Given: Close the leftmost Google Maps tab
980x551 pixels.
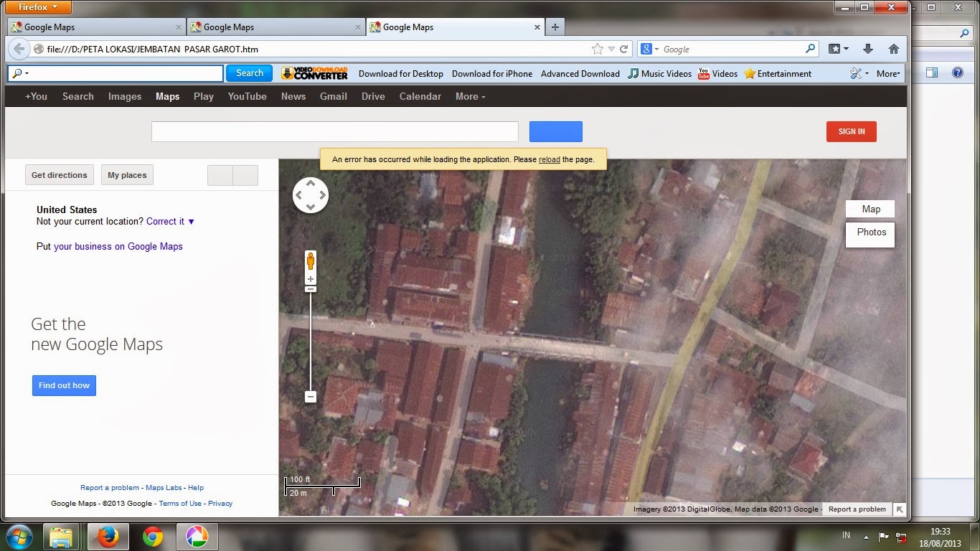Looking at the screenshot, I should 179,27.
